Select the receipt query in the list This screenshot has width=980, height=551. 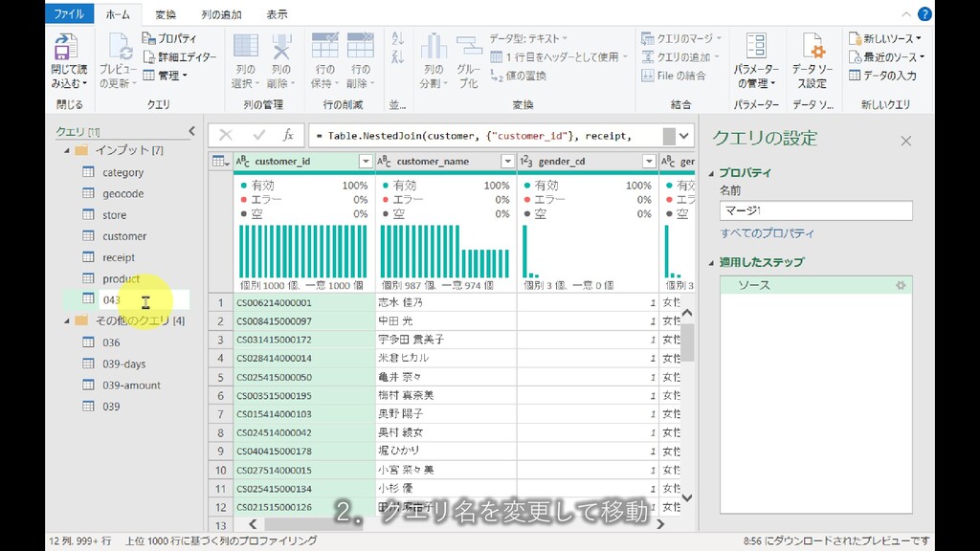119,257
